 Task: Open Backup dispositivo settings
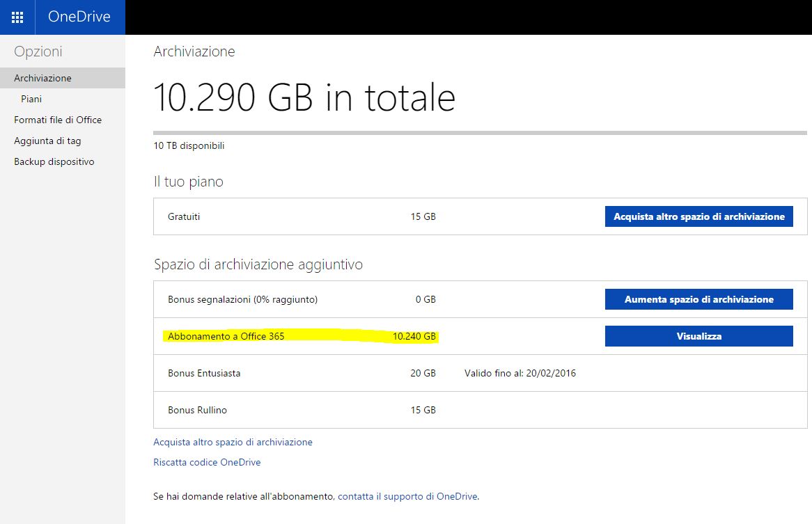point(54,161)
